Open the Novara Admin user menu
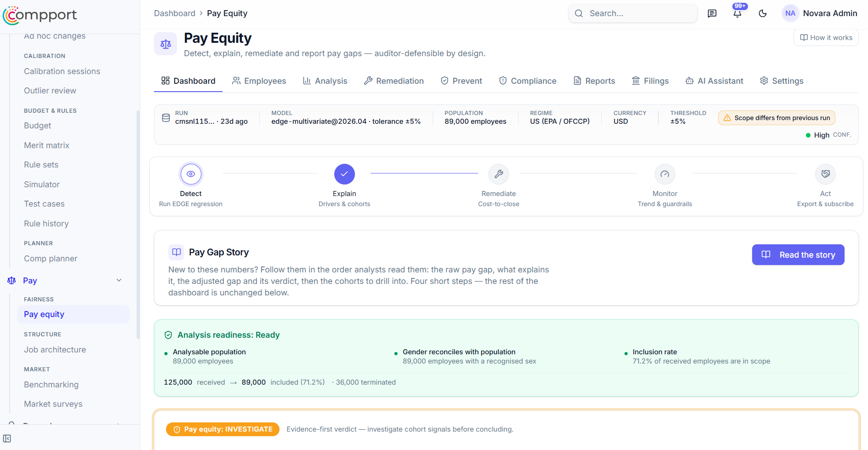This screenshot has height=450, width=868. tap(820, 13)
